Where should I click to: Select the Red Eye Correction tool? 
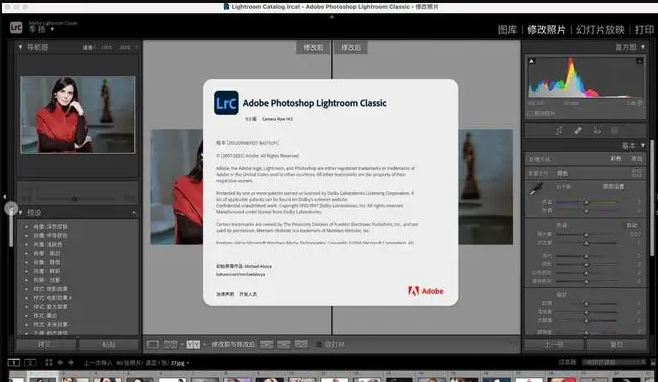(597, 131)
